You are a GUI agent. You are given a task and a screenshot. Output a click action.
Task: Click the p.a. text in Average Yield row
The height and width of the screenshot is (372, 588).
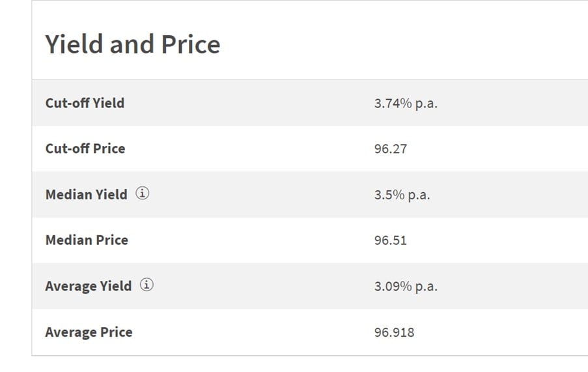pos(427,287)
